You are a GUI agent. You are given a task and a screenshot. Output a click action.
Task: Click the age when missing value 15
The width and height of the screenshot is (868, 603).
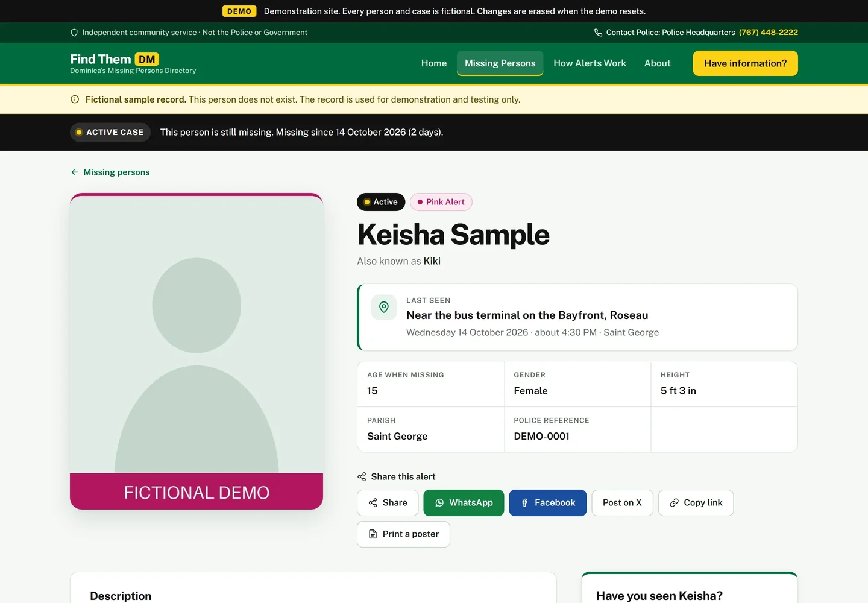[x=373, y=391]
